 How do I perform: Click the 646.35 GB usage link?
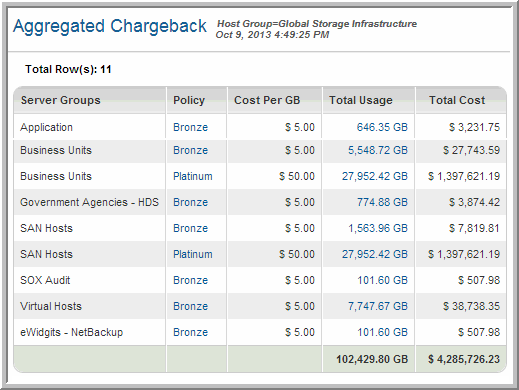(382, 127)
